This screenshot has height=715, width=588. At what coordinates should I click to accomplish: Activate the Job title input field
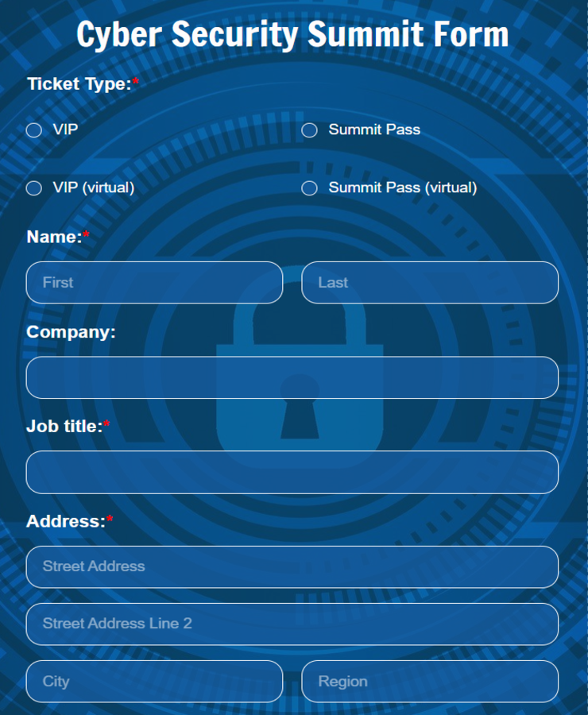[x=292, y=472]
